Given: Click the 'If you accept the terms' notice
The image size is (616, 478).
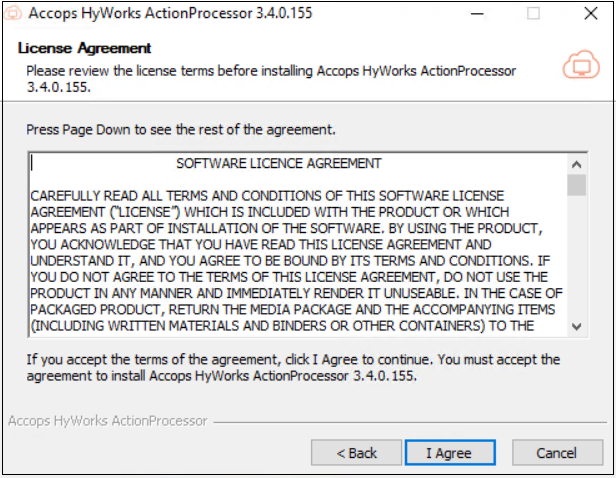Looking at the screenshot, I should point(292,368).
